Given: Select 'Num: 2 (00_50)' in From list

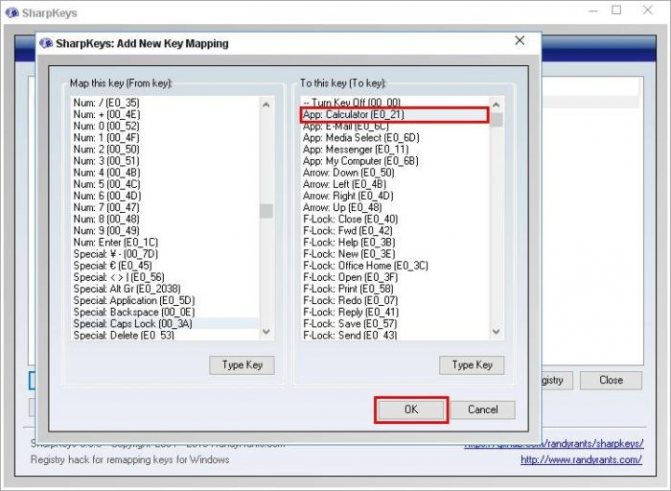Looking at the screenshot, I should click(165, 149).
